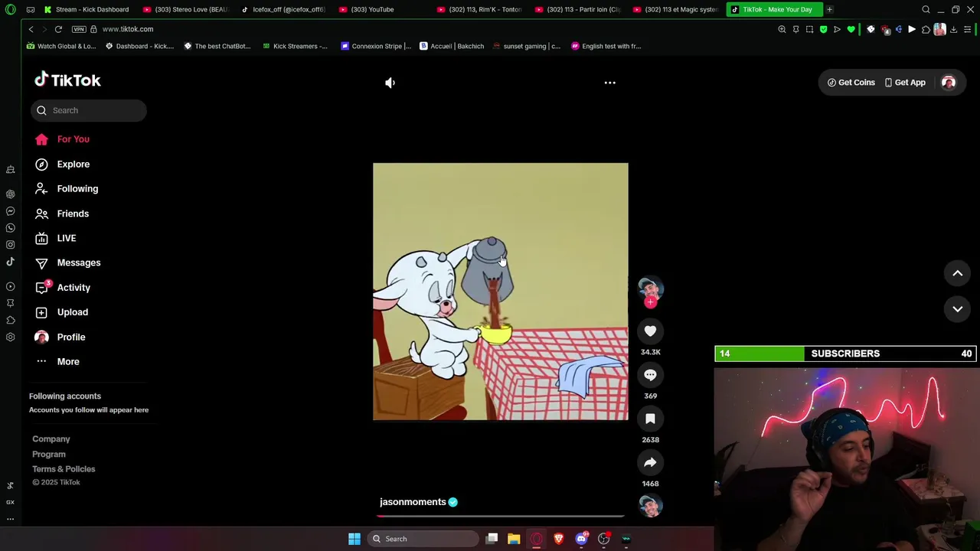Open Discord from the taskbar
The width and height of the screenshot is (980, 551).
tap(581, 539)
